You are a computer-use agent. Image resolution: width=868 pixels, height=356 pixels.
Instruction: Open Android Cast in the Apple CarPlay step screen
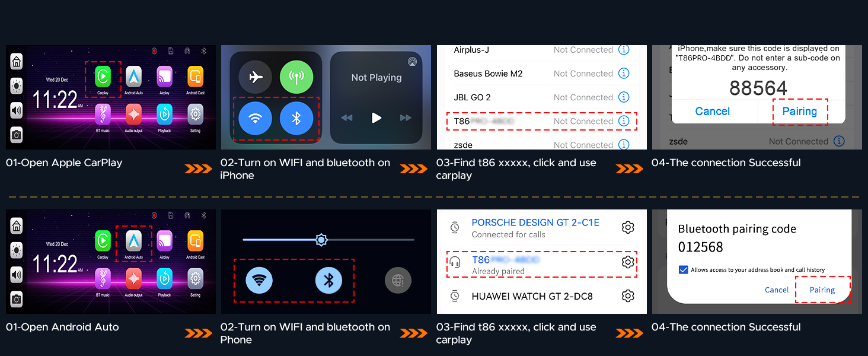[x=196, y=76]
